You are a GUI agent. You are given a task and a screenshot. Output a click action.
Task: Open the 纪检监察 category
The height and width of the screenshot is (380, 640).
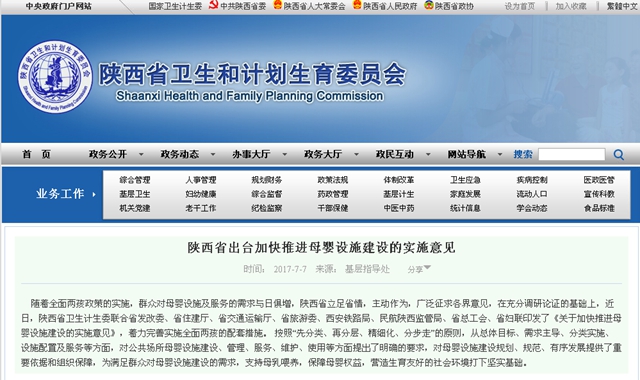click(x=267, y=208)
